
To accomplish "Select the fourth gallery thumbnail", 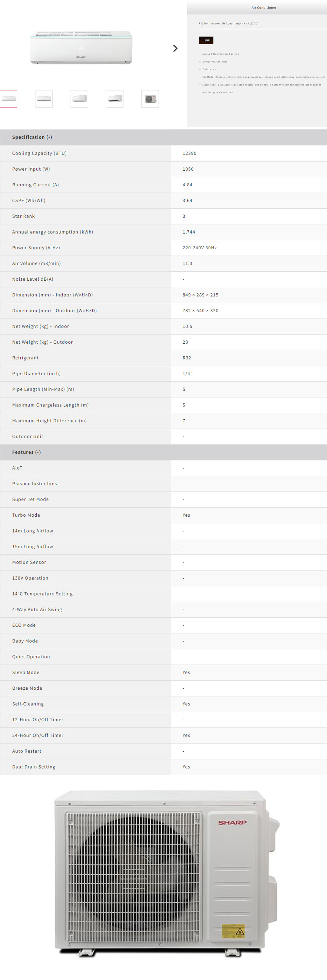I will click(x=114, y=99).
